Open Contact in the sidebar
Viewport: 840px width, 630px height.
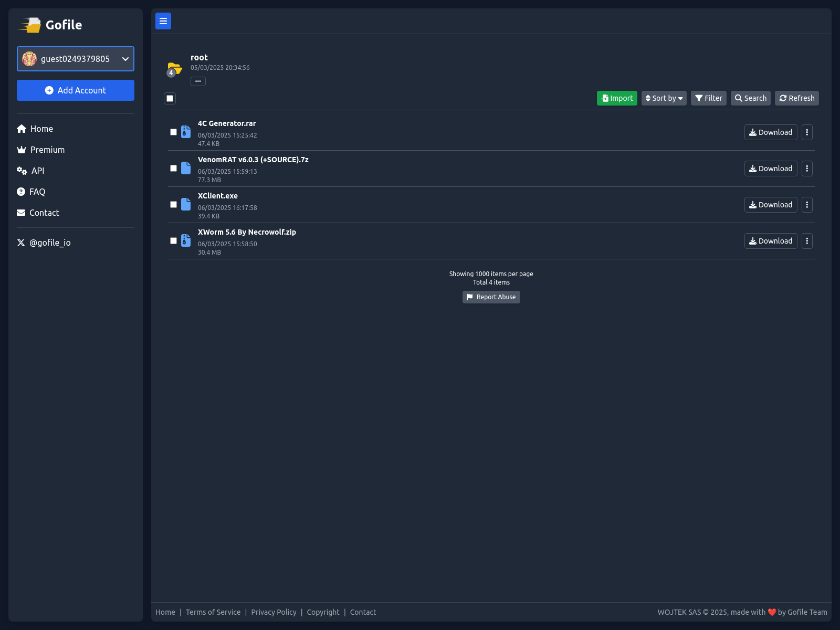[x=38, y=213]
